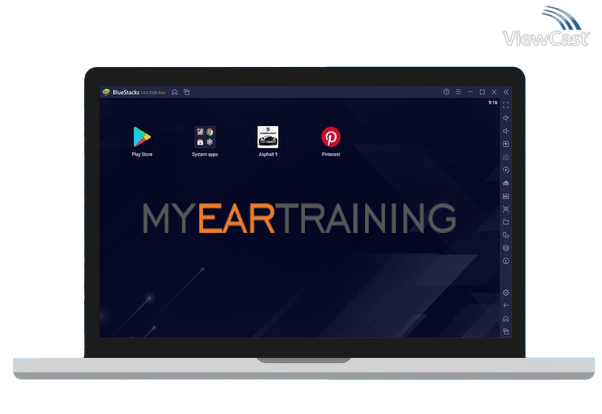Click the circular play sync icon
The height and width of the screenshot is (414, 602).
[x=506, y=170]
